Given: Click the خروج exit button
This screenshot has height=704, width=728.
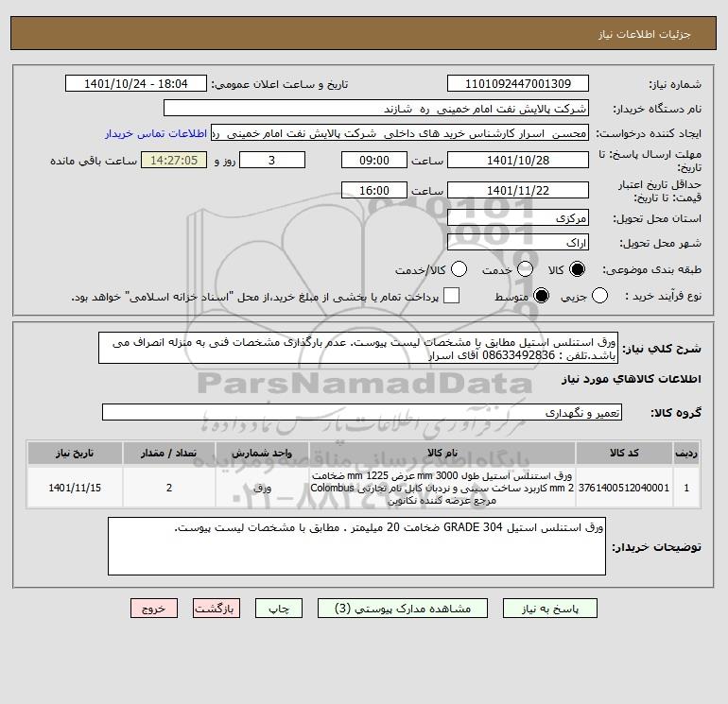Looking at the screenshot, I should pos(154,609).
